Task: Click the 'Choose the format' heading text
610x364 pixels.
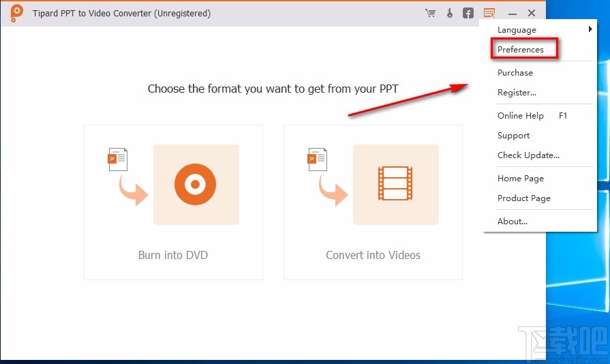Action: click(273, 89)
